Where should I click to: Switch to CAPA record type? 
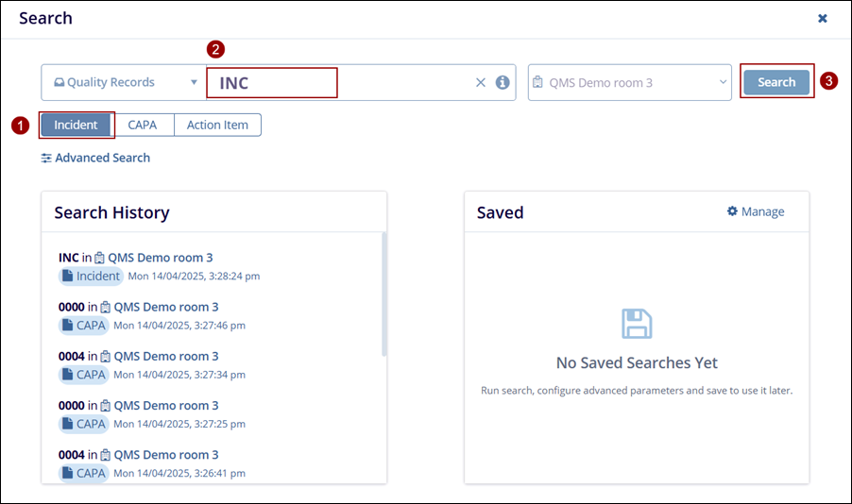[x=143, y=125]
